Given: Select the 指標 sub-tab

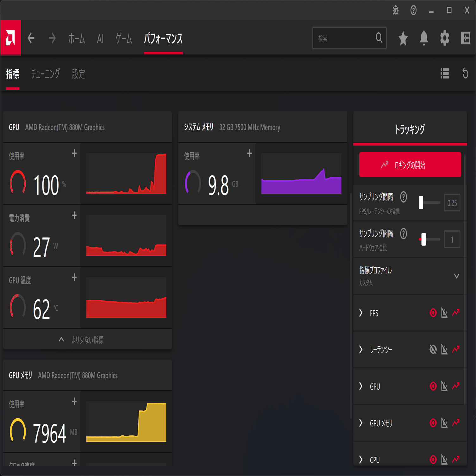Looking at the screenshot, I should (x=13, y=74).
